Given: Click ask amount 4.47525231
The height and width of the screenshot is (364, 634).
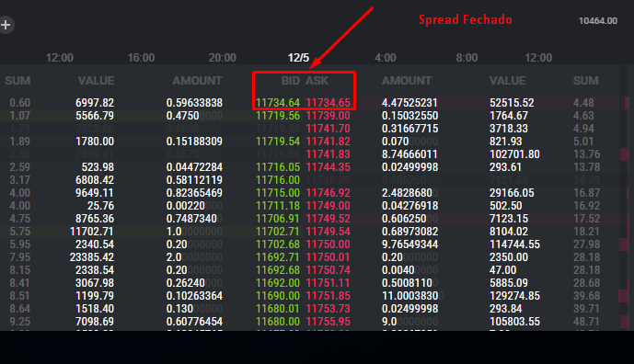Looking at the screenshot, I should coord(409,103).
